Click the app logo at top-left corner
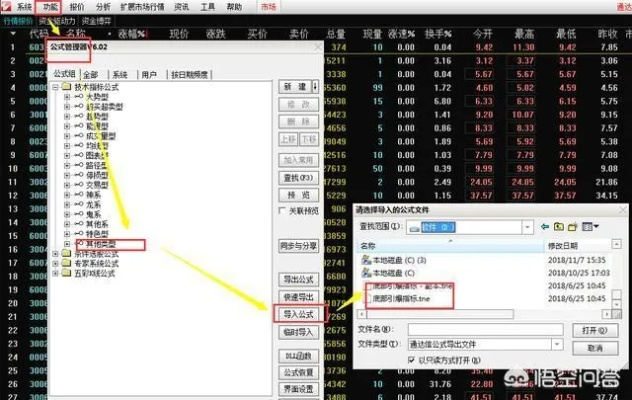The width and height of the screenshot is (632, 400). click(6, 6)
